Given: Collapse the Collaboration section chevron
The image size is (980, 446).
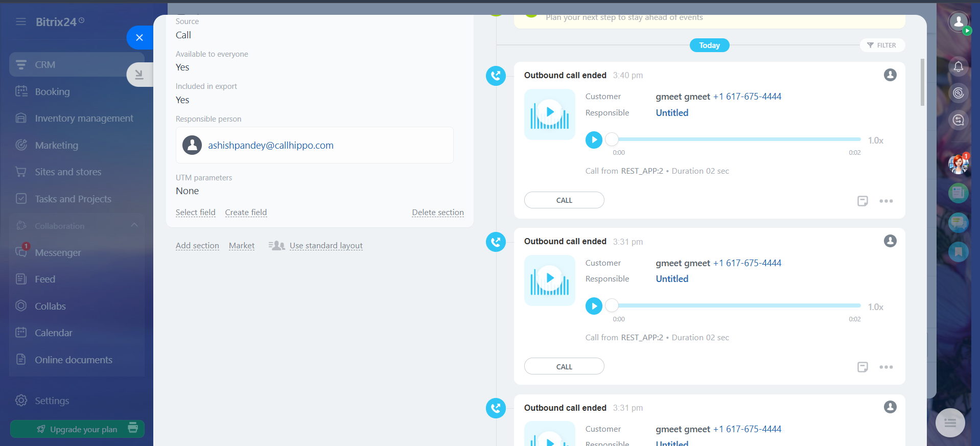Looking at the screenshot, I should point(134,225).
